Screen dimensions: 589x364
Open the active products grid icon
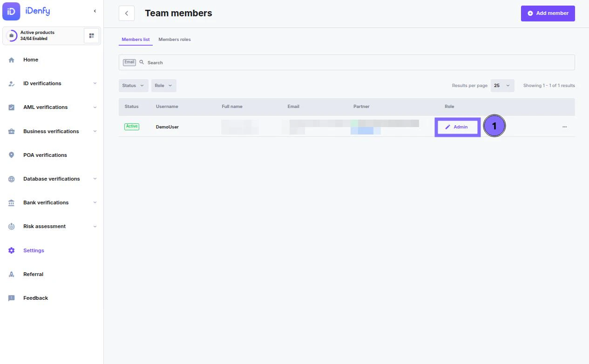coord(91,36)
